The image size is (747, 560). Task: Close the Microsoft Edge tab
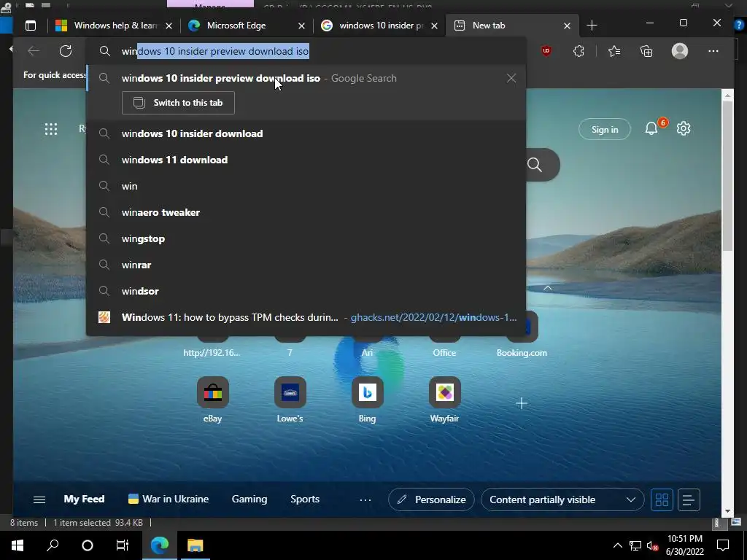(x=301, y=26)
